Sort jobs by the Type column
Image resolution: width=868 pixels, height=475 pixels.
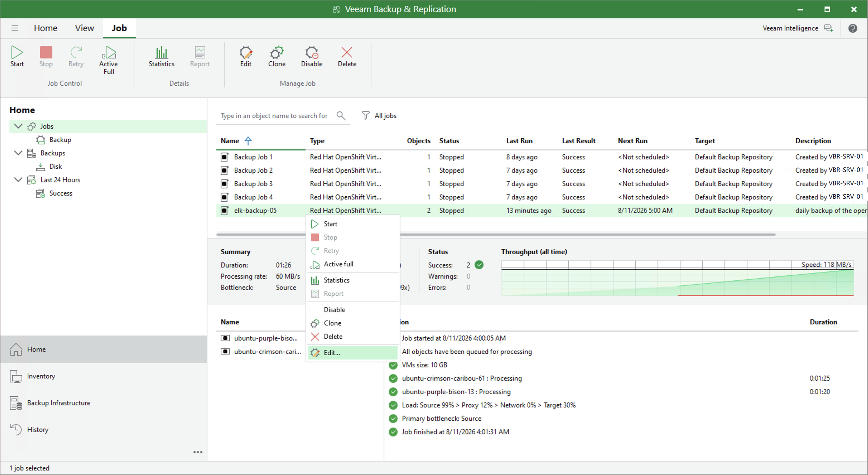tap(317, 141)
